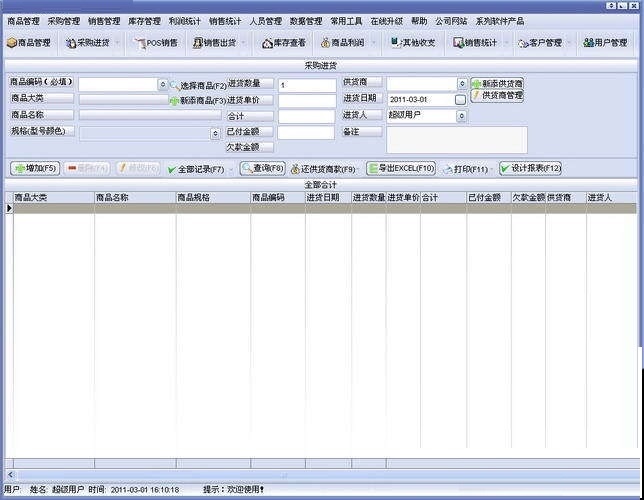Expand the 商品编码 dropdown
Viewport: 644px width, 500px height.
coord(163,85)
